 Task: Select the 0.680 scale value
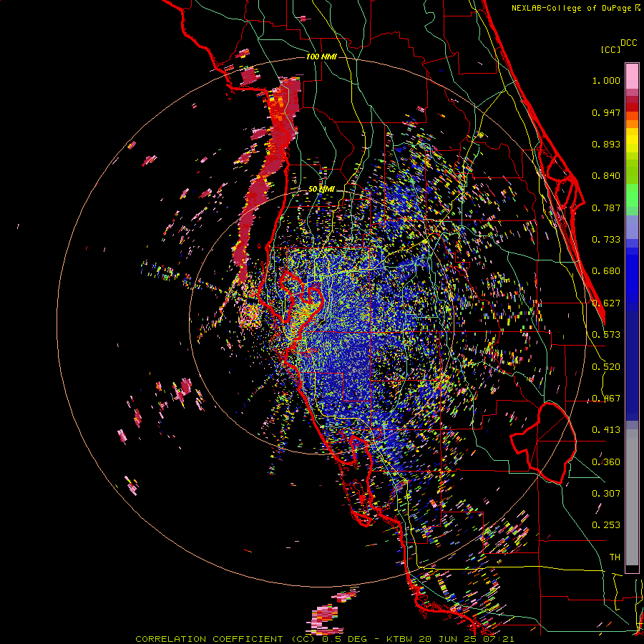(x=606, y=271)
